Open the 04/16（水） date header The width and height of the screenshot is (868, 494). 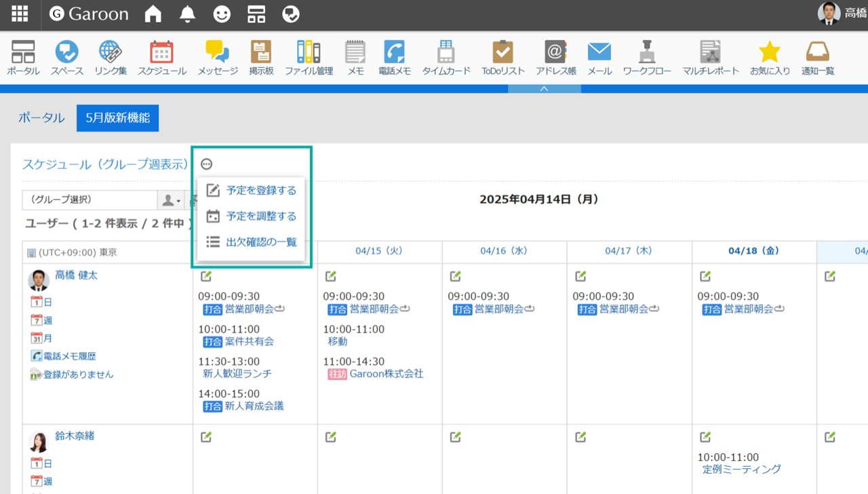[x=504, y=251]
